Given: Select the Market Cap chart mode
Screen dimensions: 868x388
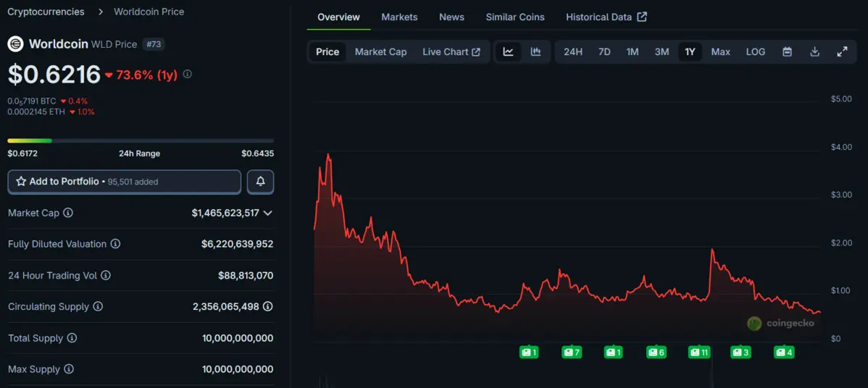Looking at the screenshot, I should [x=380, y=51].
